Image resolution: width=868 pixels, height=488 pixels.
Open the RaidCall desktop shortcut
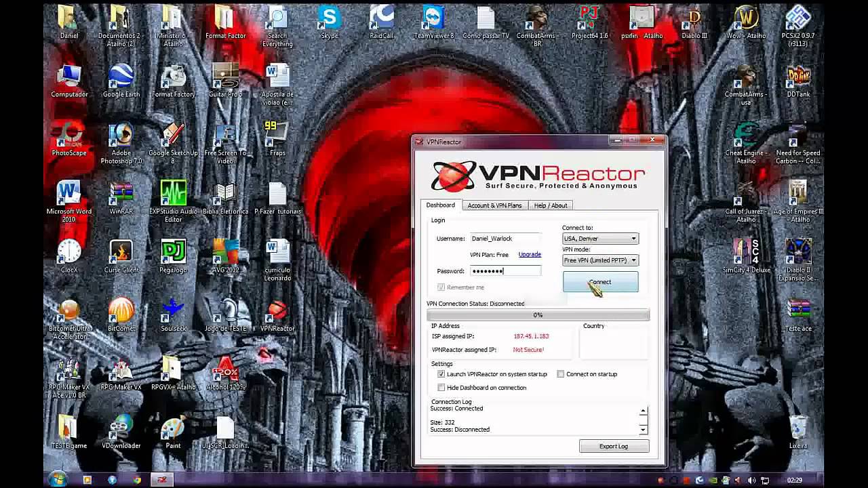[381, 22]
